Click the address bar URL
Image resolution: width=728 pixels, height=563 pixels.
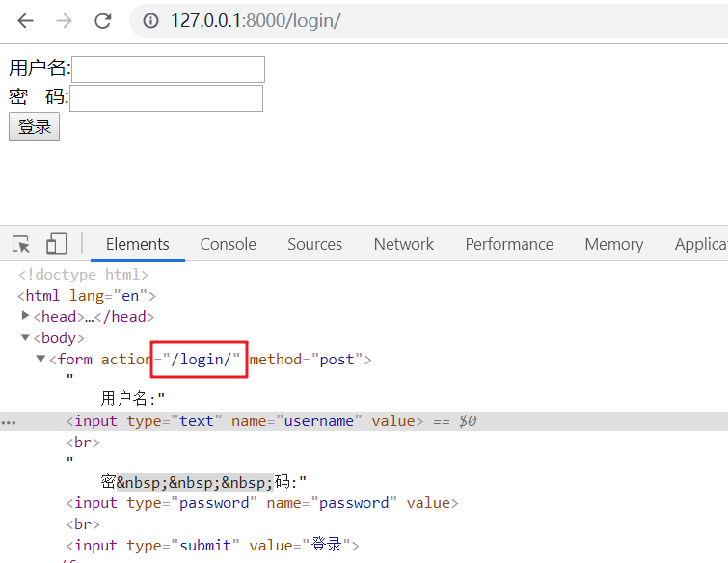pos(256,20)
